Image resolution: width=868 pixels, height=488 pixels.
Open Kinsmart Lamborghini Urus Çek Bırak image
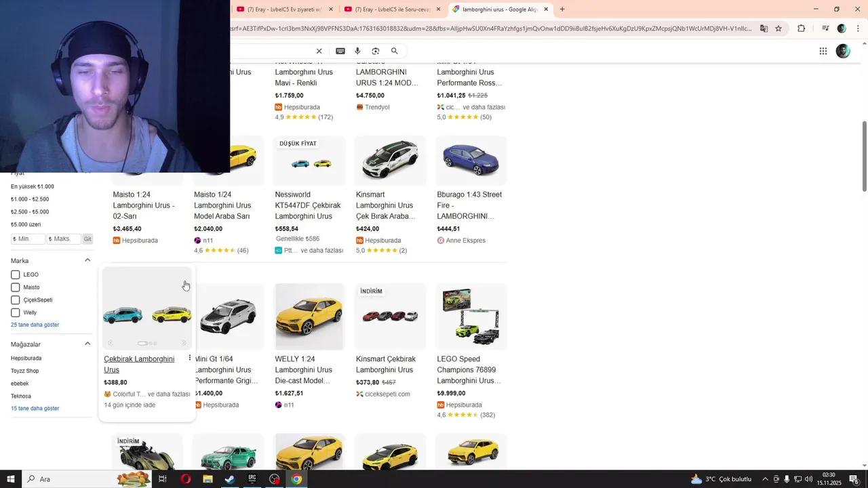pyautogui.click(x=390, y=161)
